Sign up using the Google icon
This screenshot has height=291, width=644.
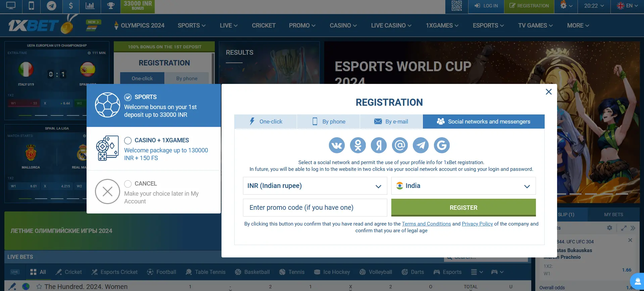[442, 145]
